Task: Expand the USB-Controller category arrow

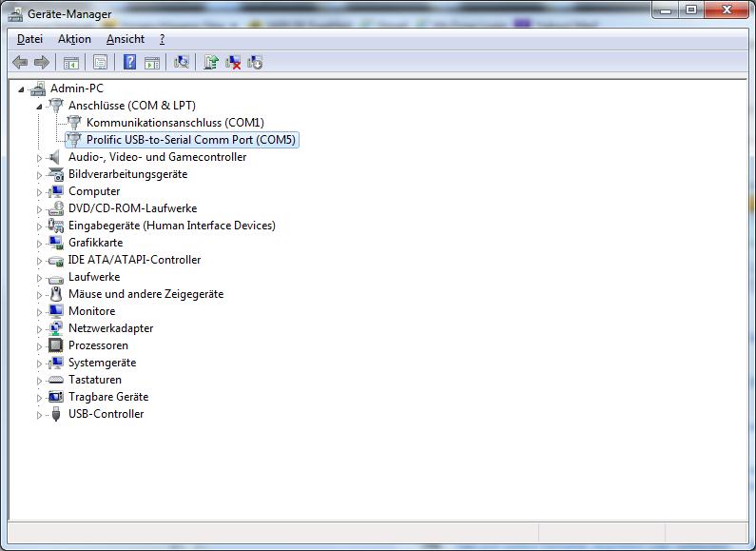Action: pos(40,415)
